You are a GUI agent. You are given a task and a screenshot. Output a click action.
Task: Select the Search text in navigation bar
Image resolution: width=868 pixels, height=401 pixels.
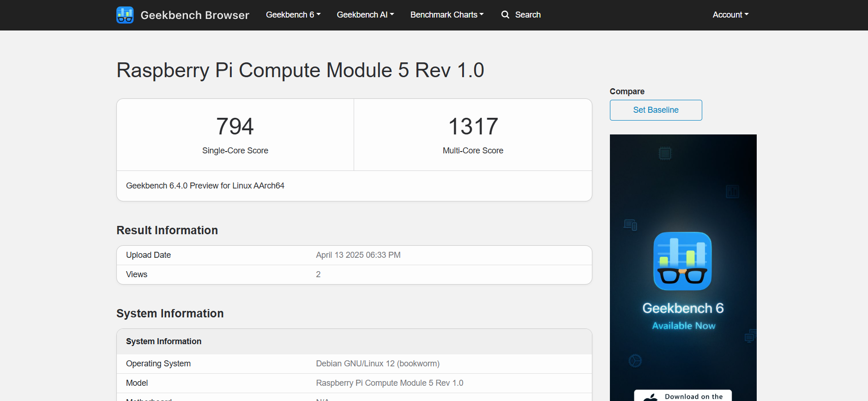(528, 15)
